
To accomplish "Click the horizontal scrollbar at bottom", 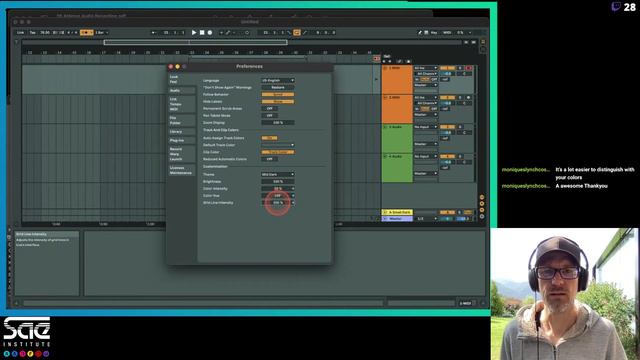I will [203, 303].
